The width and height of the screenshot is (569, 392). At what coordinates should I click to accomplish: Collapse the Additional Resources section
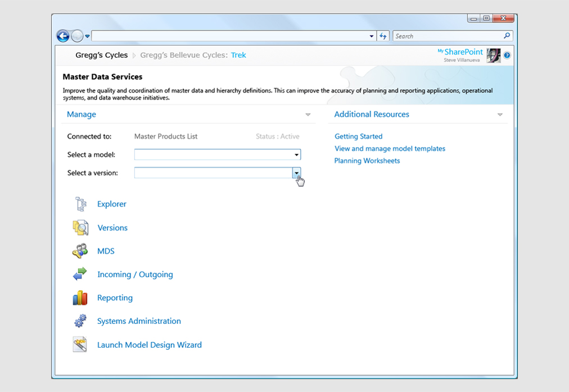pyautogui.click(x=500, y=115)
